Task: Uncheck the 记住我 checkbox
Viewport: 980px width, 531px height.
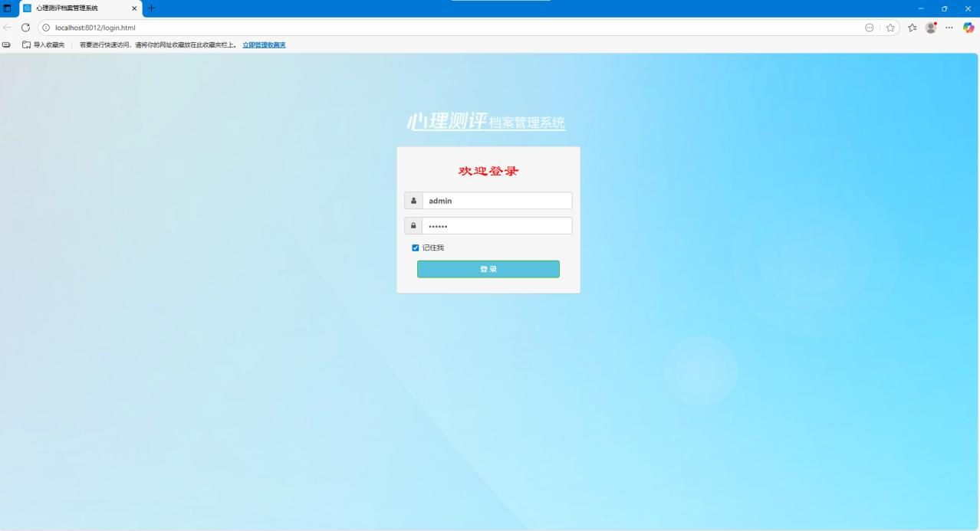Action: [x=415, y=247]
